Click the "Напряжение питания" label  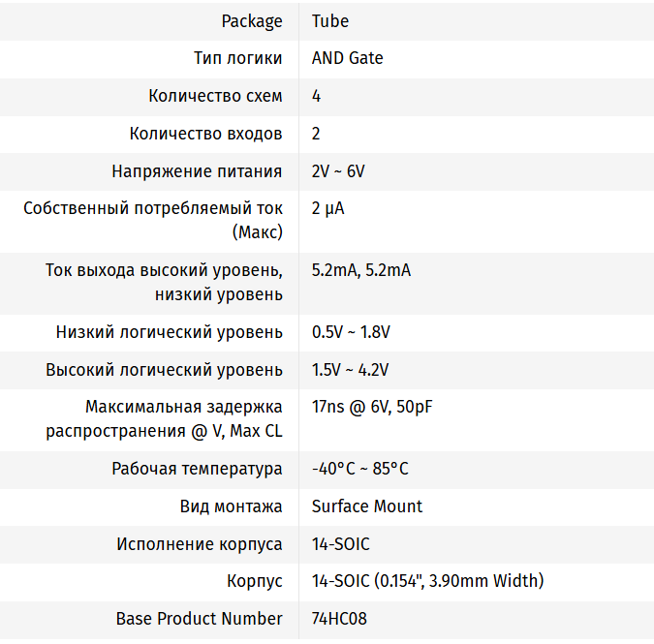coord(197,171)
